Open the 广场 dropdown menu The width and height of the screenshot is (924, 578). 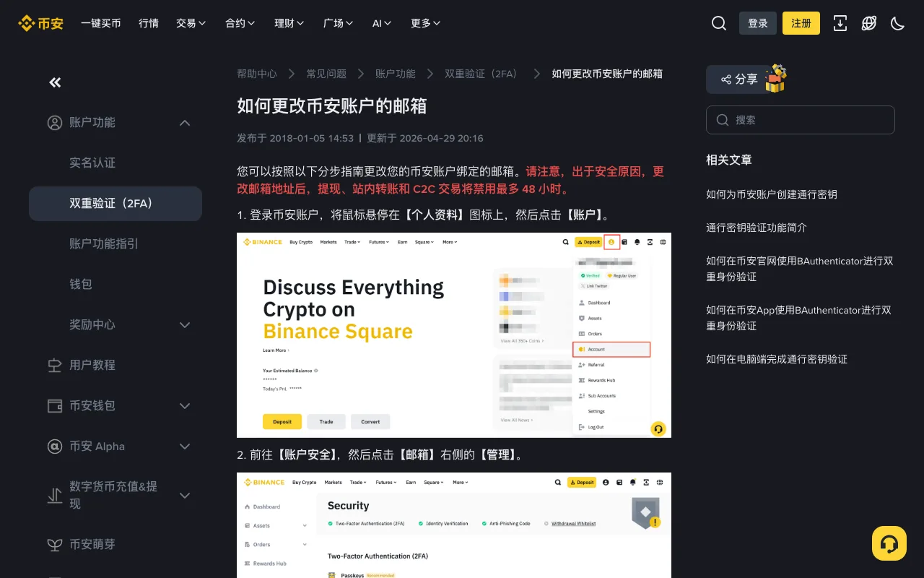coord(339,23)
